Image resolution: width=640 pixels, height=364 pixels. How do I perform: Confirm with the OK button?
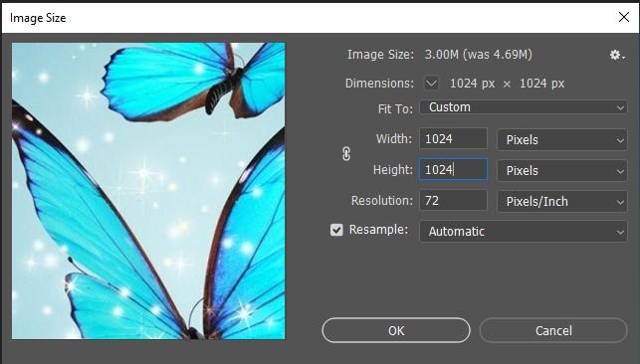(x=396, y=330)
